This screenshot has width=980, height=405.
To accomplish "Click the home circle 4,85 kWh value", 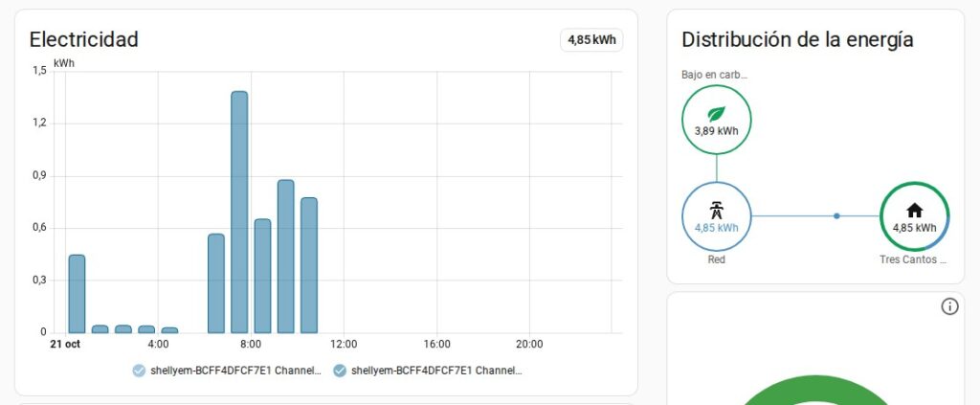I will [x=914, y=228].
